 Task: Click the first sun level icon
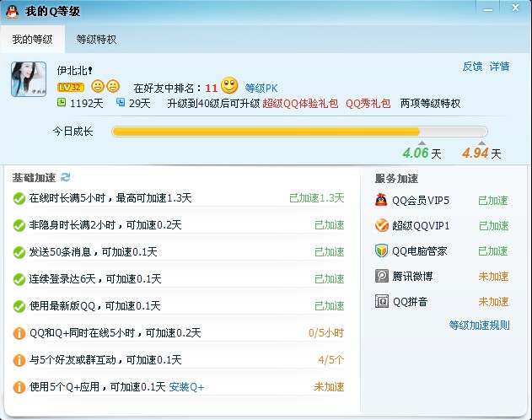[98, 87]
